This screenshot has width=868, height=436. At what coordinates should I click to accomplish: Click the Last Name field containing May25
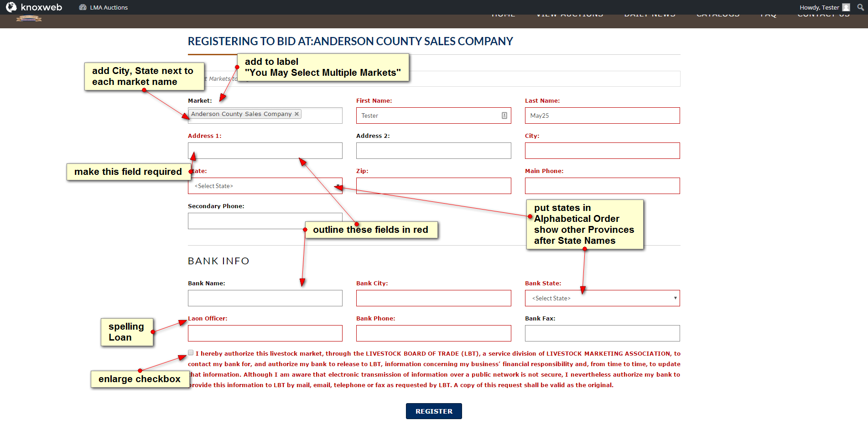point(602,116)
